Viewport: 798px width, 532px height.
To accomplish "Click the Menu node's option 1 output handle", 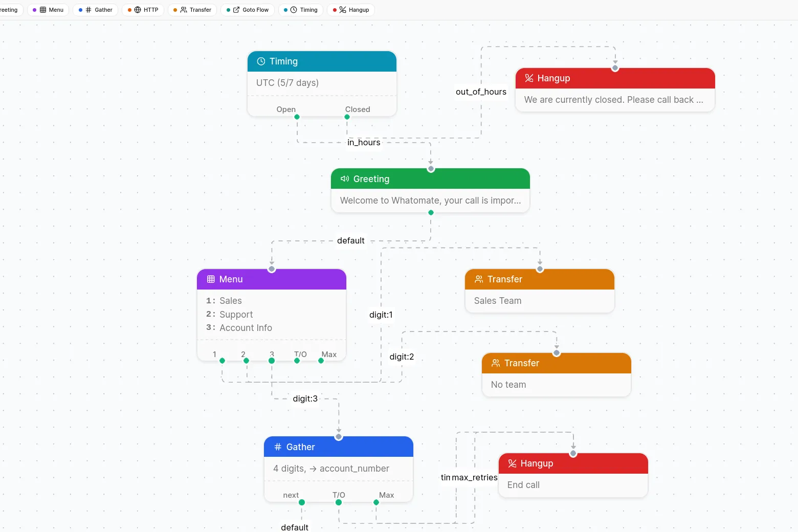I will pos(222,361).
